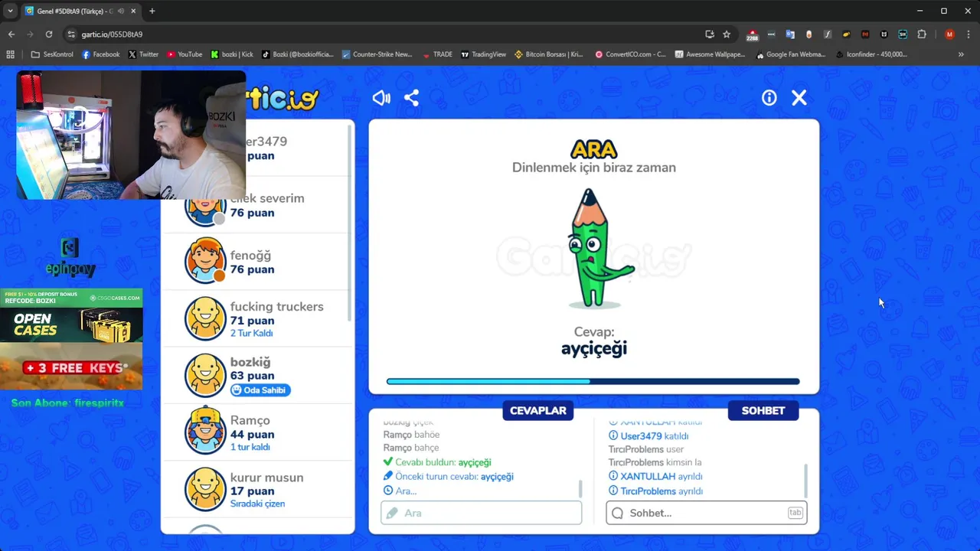
Task: Select the Sıradaki çizen label
Action: 257,504
